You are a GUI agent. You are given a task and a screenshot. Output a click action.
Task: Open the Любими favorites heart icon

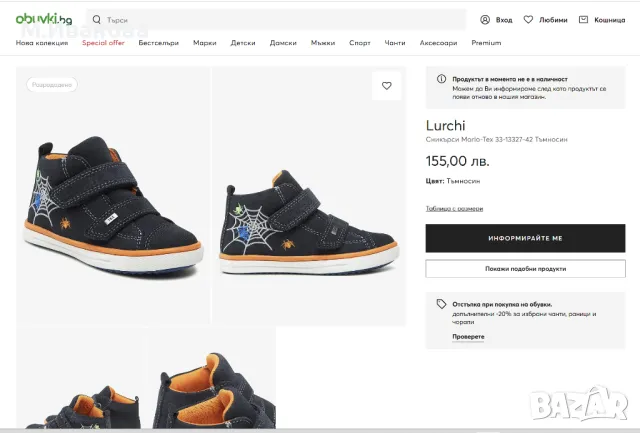(531, 19)
